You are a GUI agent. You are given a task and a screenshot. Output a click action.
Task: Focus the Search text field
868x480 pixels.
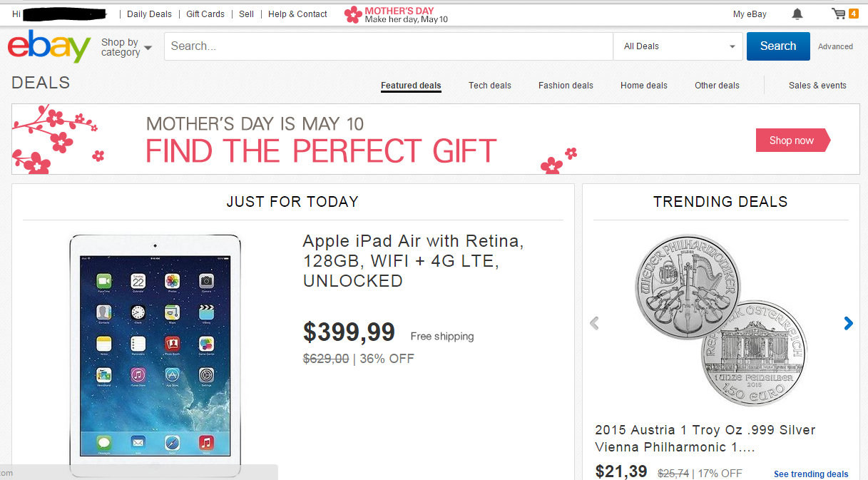click(389, 46)
